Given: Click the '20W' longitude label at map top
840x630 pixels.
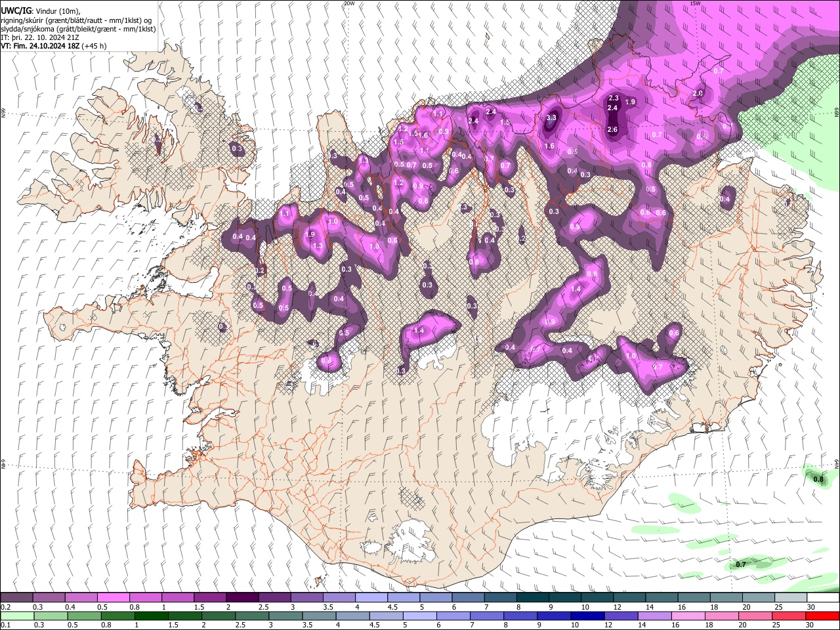Looking at the screenshot, I should click(x=348, y=3).
